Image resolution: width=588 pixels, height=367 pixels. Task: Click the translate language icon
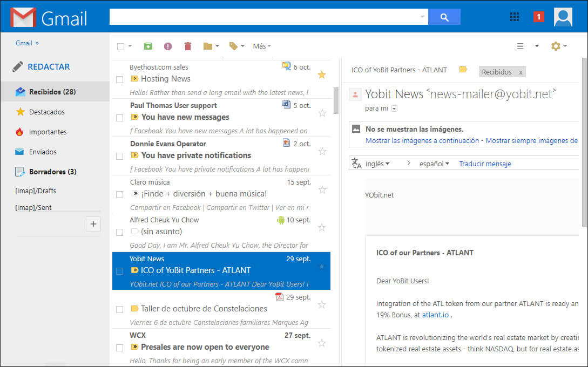coord(356,164)
